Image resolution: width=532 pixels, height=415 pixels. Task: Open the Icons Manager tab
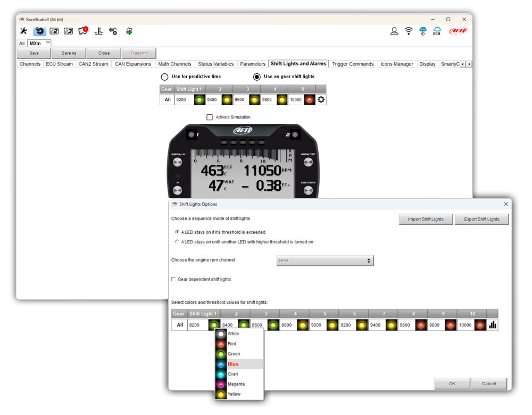396,64
